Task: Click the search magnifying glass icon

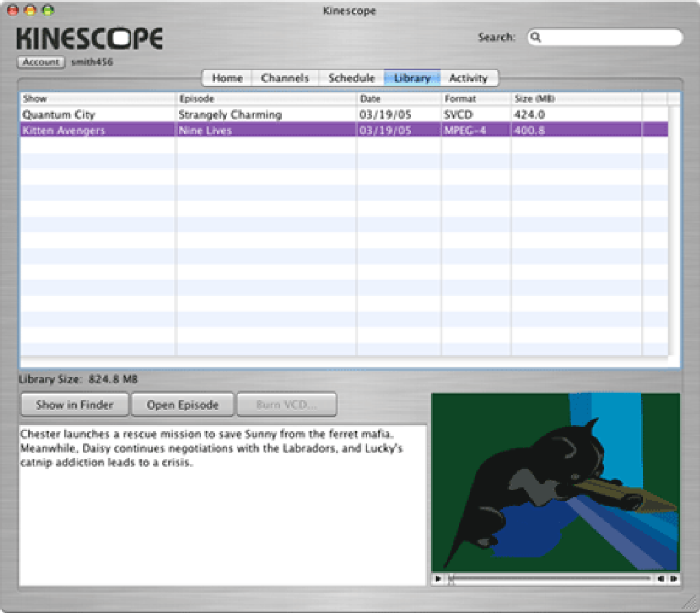Action: pyautogui.click(x=536, y=37)
